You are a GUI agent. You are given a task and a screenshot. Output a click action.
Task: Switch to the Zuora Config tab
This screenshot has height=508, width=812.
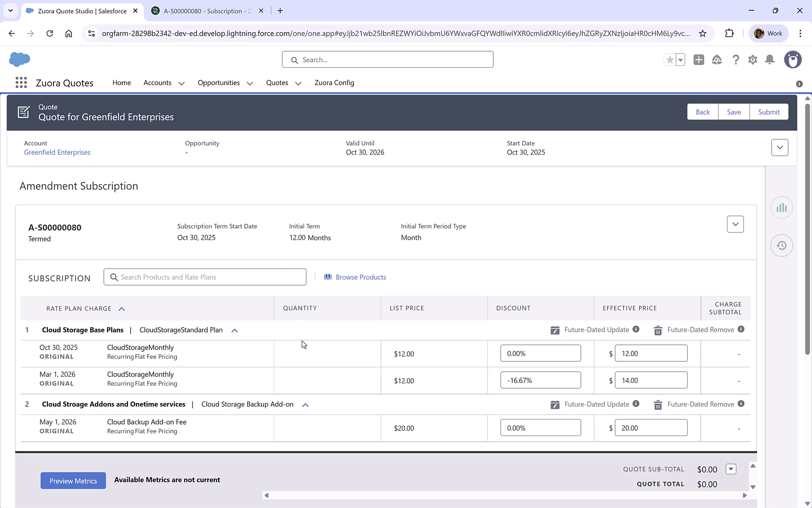pyautogui.click(x=334, y=83)
